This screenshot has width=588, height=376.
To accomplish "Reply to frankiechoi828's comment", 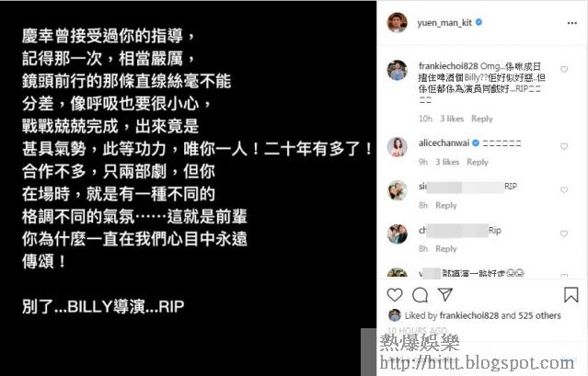I will [x=482, y=119].
